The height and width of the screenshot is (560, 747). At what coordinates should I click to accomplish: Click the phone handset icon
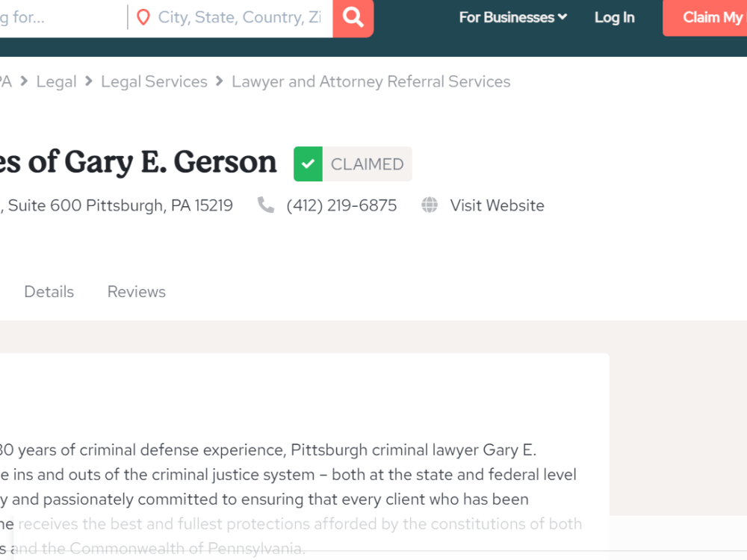click(265, 205)
